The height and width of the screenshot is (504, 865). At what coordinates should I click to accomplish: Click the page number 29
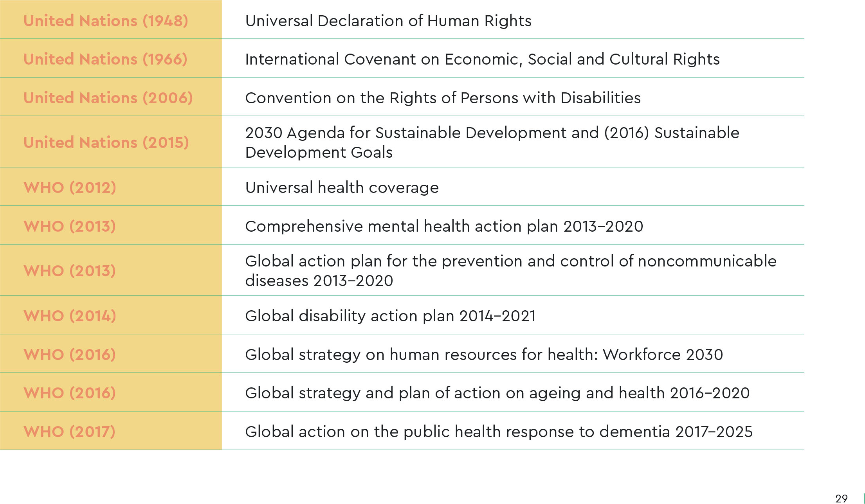(841, 498)
